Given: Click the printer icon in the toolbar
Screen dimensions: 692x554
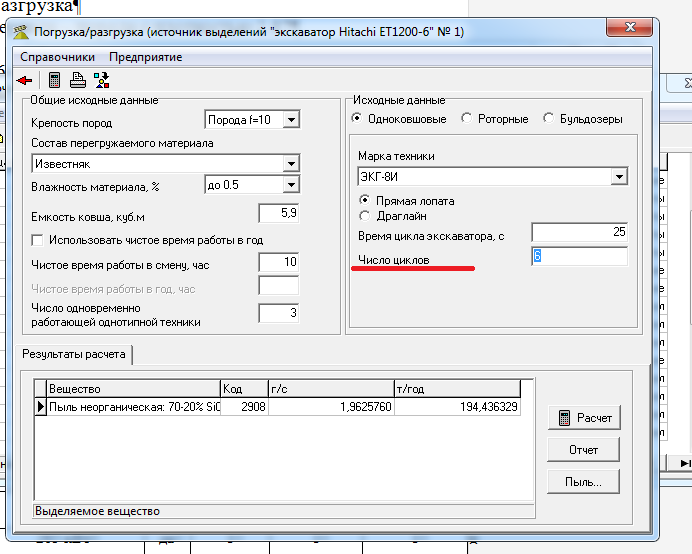Looking at the screenshot, I should pyautogui.click(x=77, y=80).
